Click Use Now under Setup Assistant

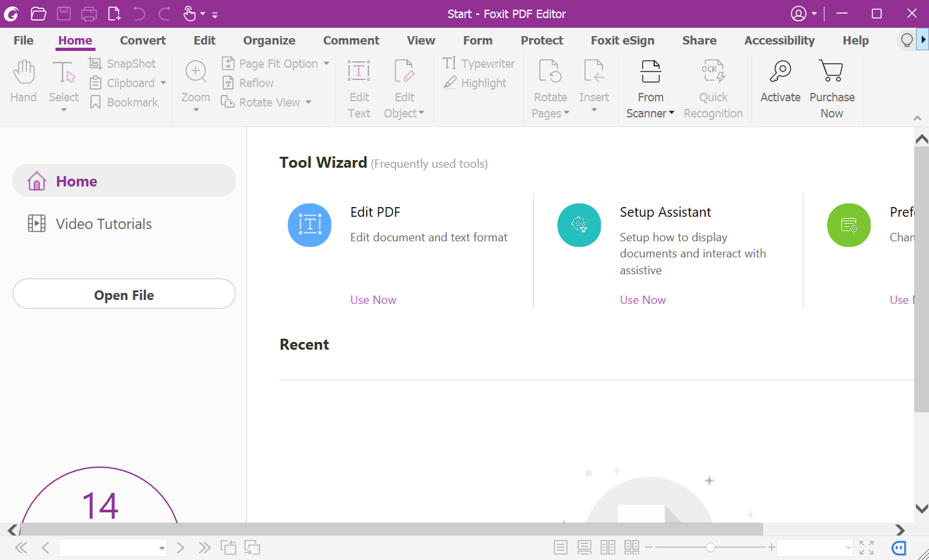[x=643, y=300]
